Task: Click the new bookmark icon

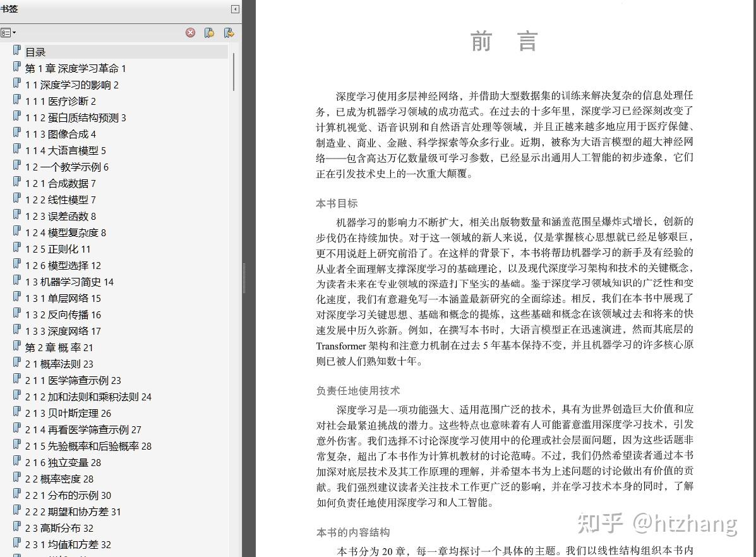Action: [209, 32]
